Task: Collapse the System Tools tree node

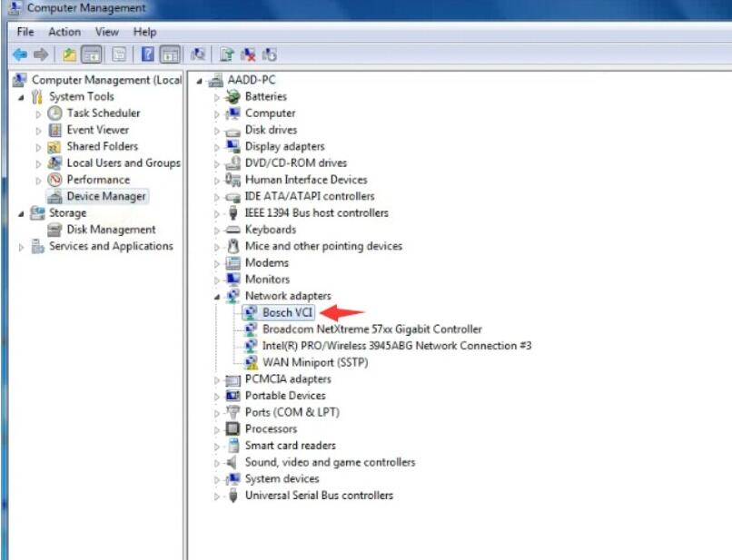Action: pyautogui.click(x=21, y=97)
